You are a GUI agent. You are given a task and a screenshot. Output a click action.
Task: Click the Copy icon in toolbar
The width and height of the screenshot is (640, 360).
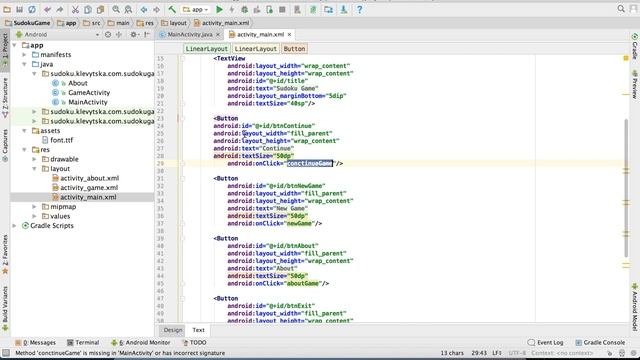coord(88,9)
